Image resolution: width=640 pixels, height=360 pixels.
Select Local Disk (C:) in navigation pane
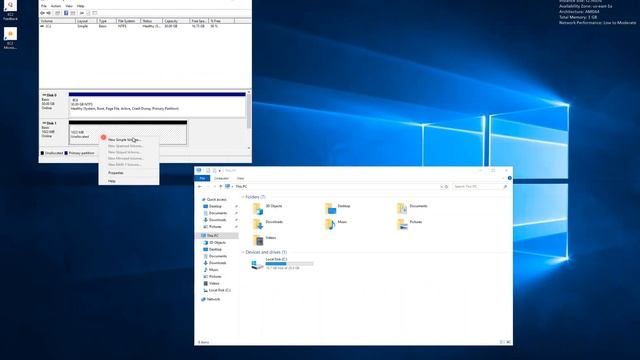click(217, 290)
